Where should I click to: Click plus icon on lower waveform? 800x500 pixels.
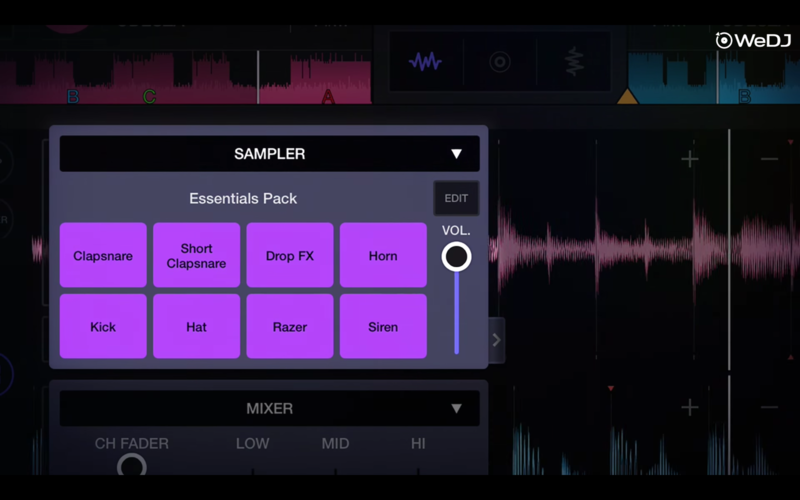pos(690,407)
